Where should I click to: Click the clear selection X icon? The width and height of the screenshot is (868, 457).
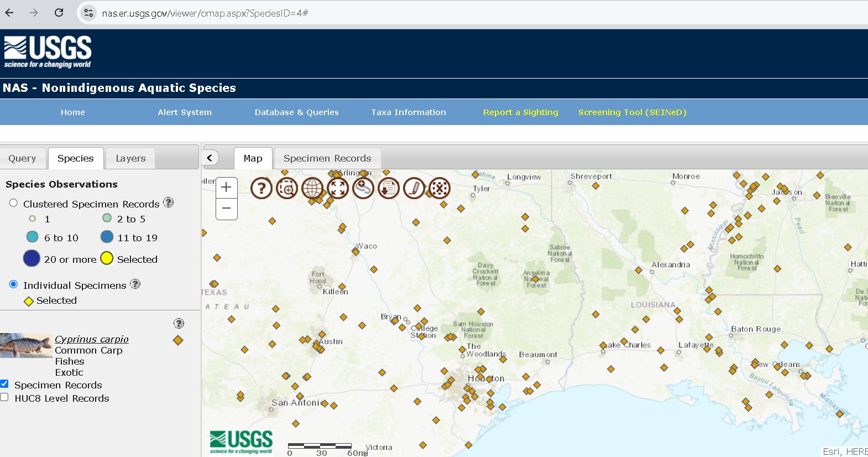click(x=440, y=188)
